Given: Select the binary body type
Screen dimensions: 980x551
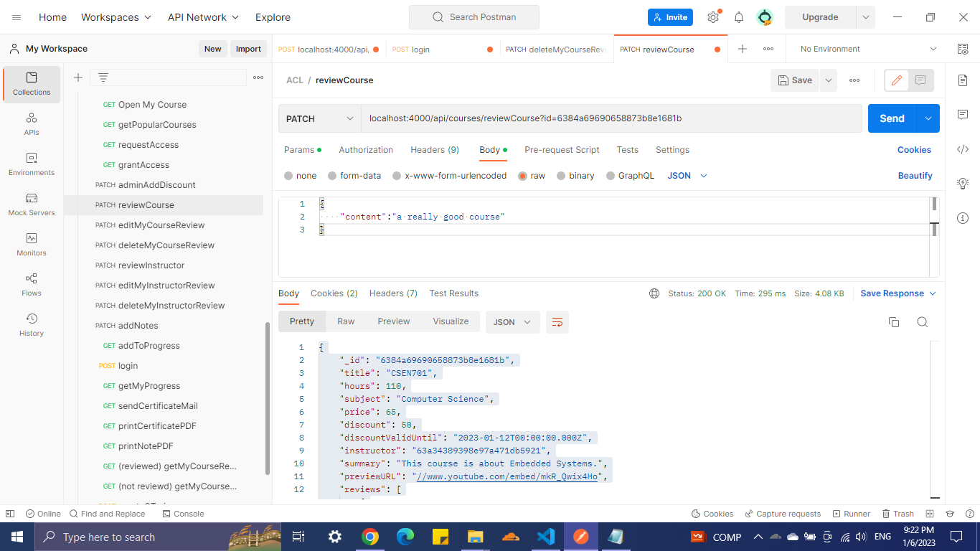Looking at the screenshot, I should tap(575, 175).
